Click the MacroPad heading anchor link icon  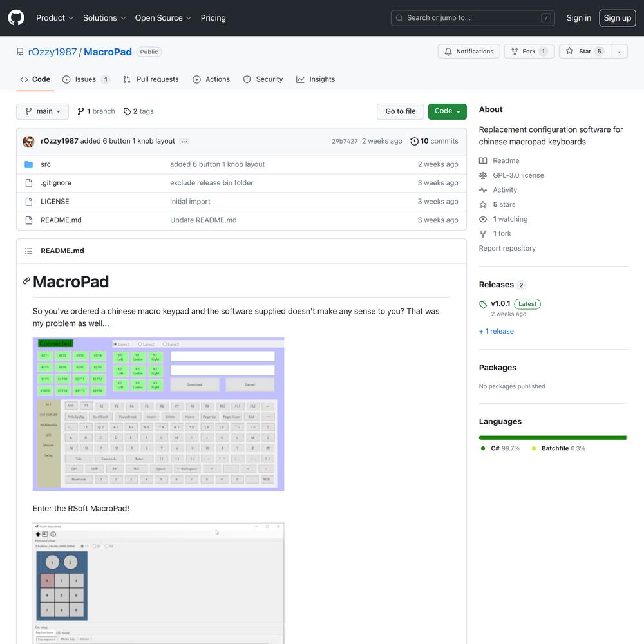point(26,281)
